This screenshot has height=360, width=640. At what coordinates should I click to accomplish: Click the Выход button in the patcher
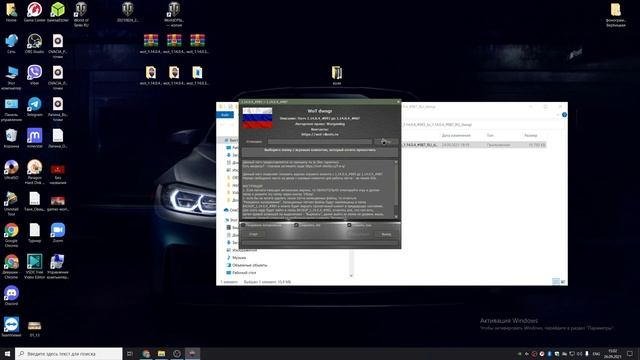(386, 234)
